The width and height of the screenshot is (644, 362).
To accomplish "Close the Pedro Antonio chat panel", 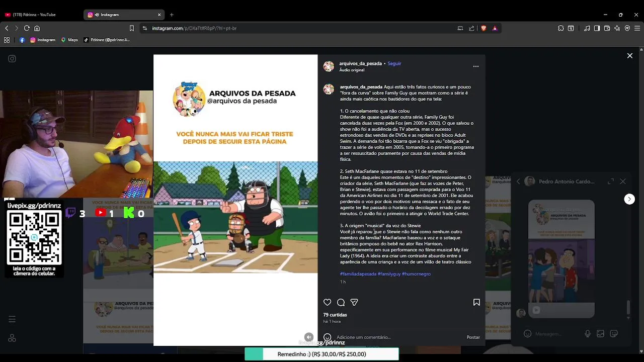I will pyautogui.click(x=623, y=182).
